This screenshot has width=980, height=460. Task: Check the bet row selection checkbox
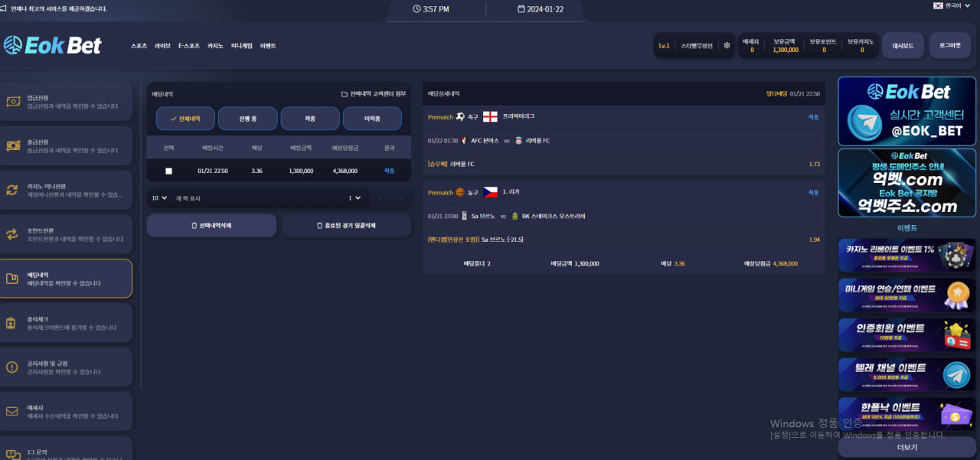(168, 171)
